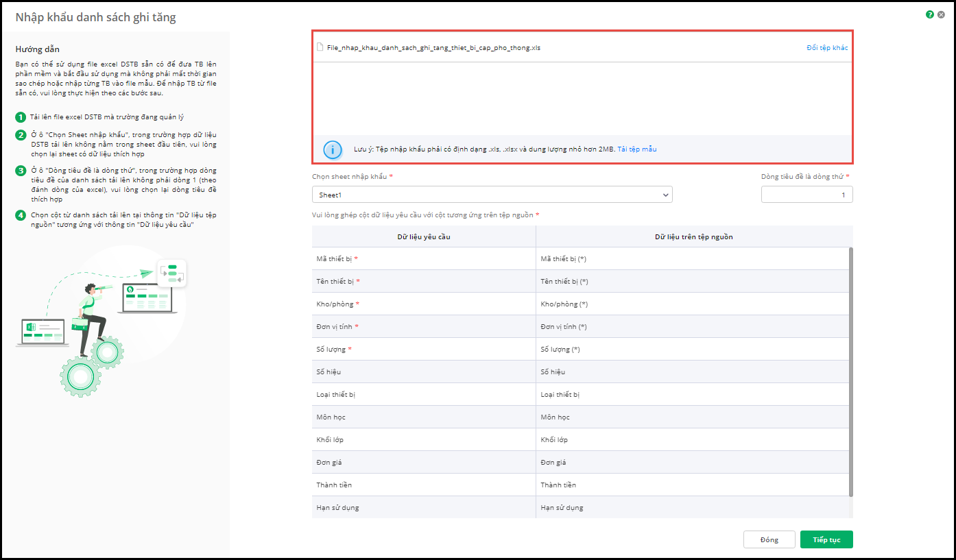The width and height of the screenshot is (956, 560).
Task: Select source column for 'Mã thiết bị'
Action: (x=691, y=259)
